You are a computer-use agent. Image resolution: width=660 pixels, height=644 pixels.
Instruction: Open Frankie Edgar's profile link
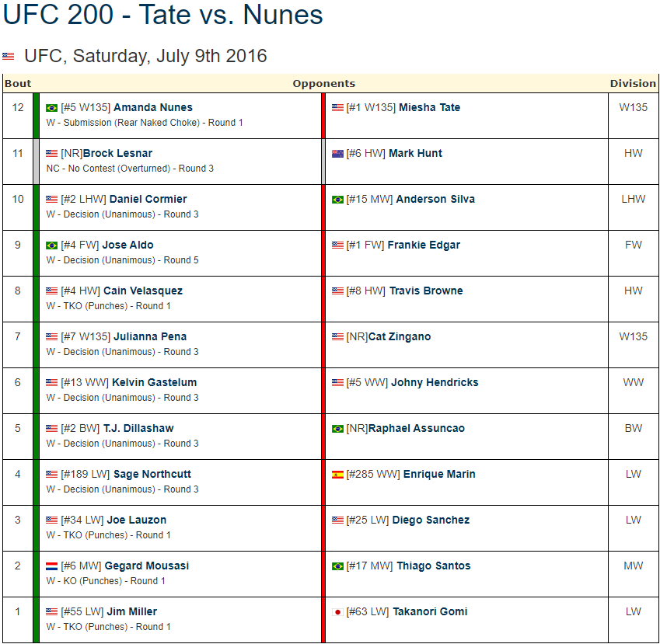424,245
